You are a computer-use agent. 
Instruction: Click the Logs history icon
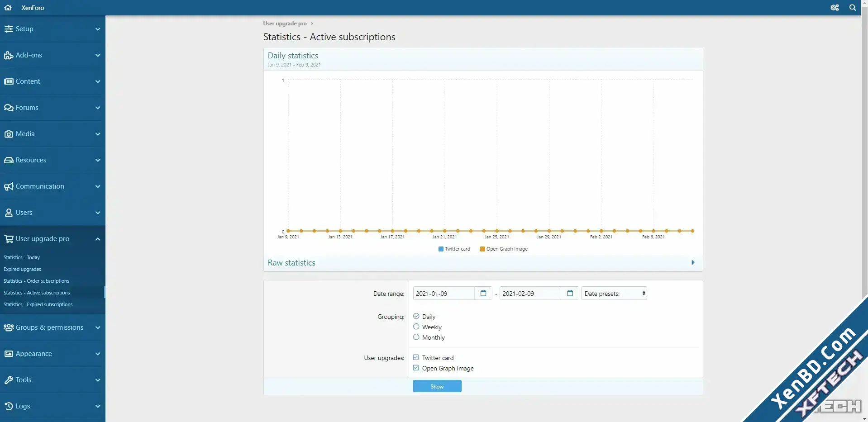coord(9,406)
